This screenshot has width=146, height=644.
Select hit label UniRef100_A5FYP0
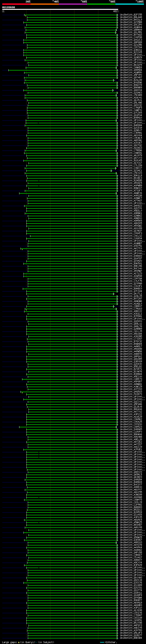pos(131,75)
